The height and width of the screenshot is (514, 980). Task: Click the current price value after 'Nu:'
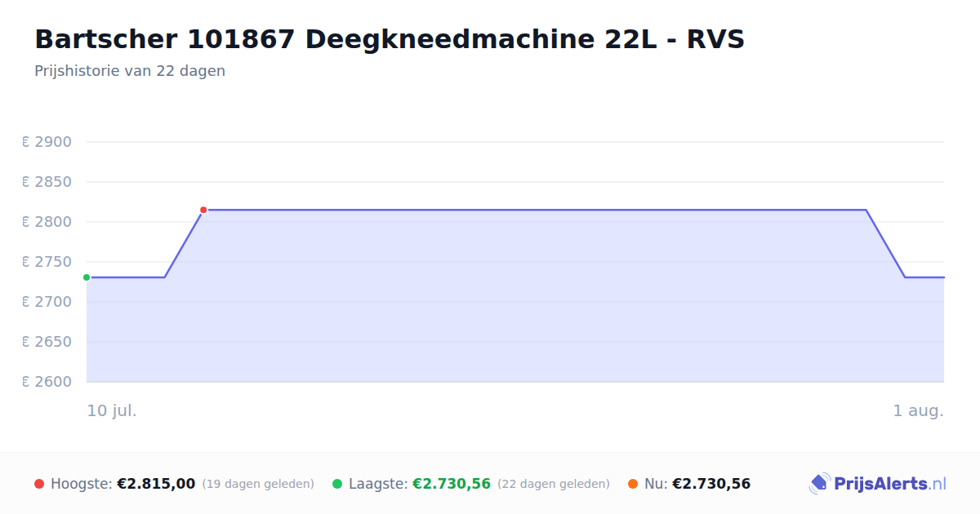pos(711,484)
